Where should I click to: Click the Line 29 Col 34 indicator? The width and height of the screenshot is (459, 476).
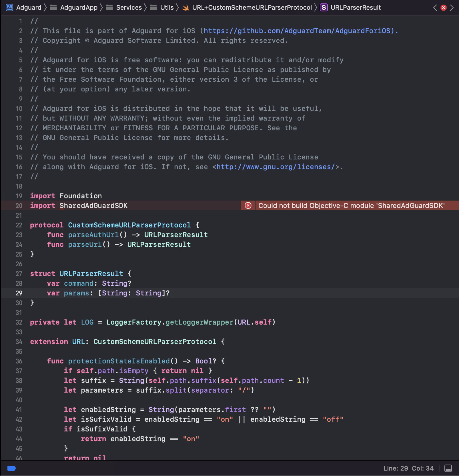(408, 468)
